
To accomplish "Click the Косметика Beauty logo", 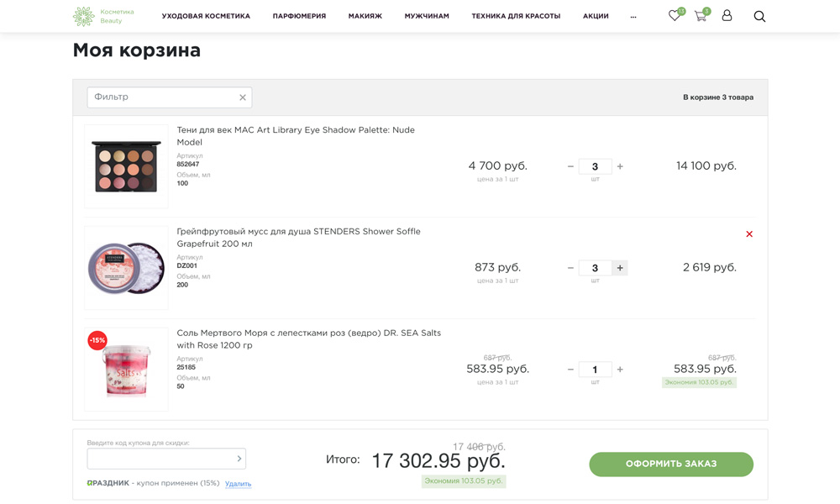I will pos(103,16).
